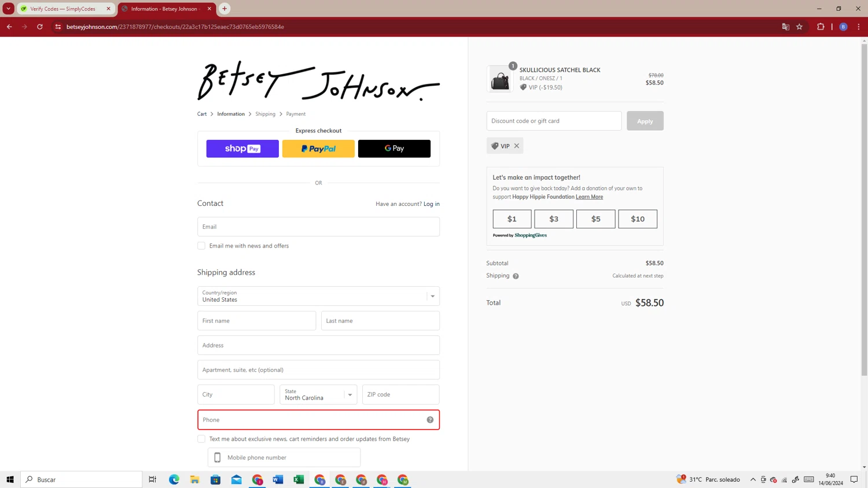This screenshot has width=868, height=488.
Task: Click the Mobile phone number field
Action: pos(284,457)
